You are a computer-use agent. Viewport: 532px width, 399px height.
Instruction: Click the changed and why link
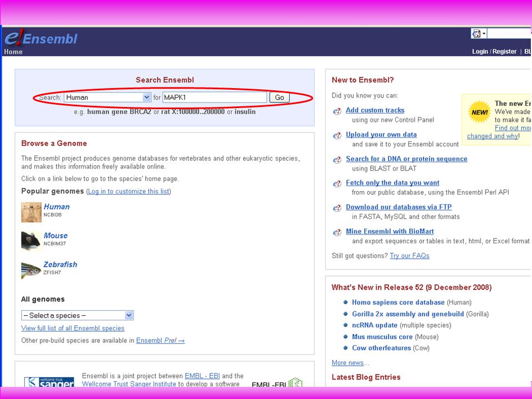coord(492,136)
